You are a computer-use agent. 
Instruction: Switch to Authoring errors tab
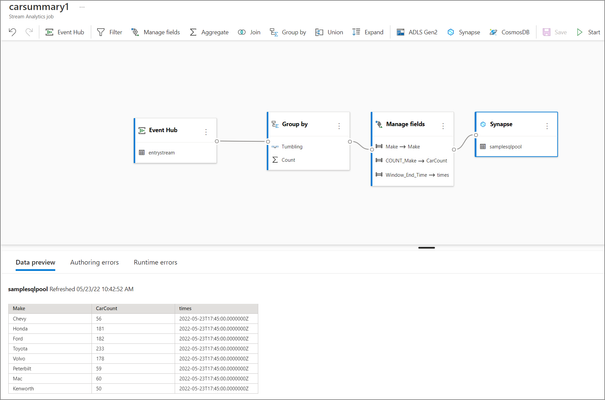point(95,262)
